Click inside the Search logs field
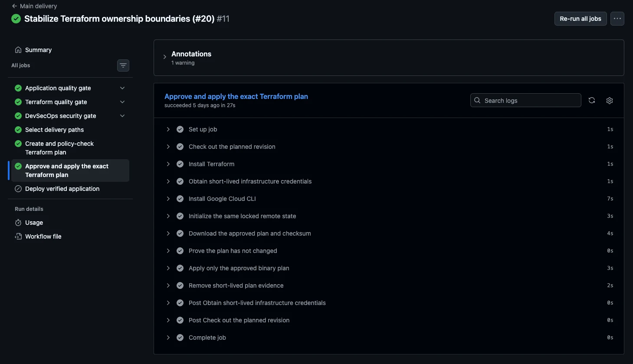 pyautogui.click(x=525, y=100)
